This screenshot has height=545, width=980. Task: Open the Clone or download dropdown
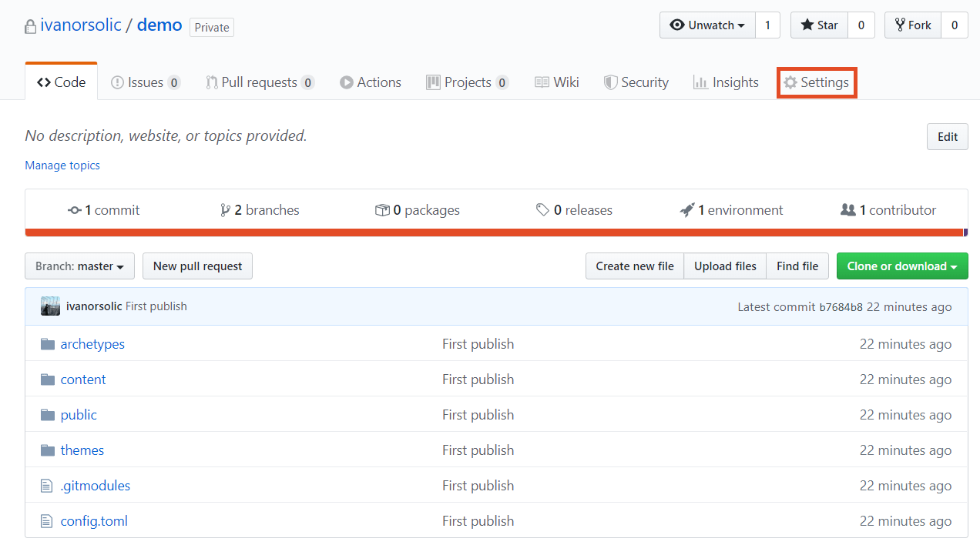[x=901, y=266]
